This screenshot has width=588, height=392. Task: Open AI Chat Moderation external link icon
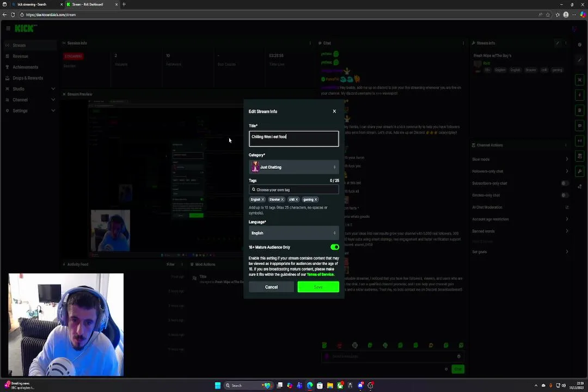(567, 207)
